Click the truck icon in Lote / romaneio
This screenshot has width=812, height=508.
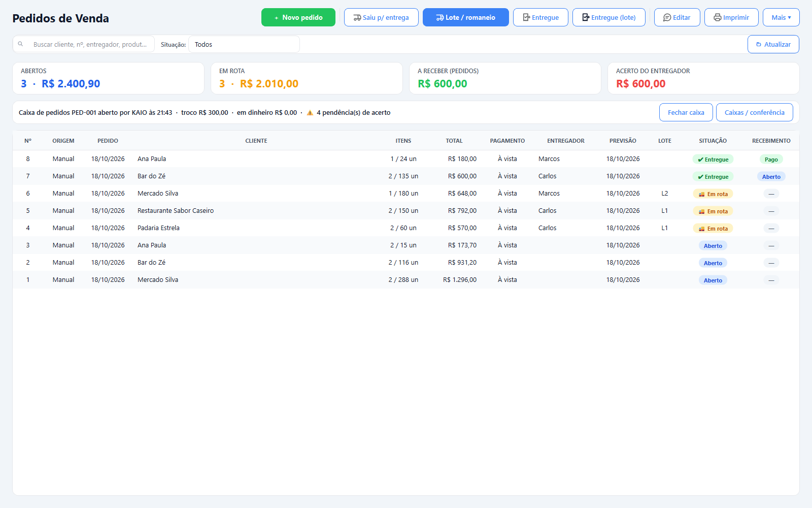tap(440, 17)
